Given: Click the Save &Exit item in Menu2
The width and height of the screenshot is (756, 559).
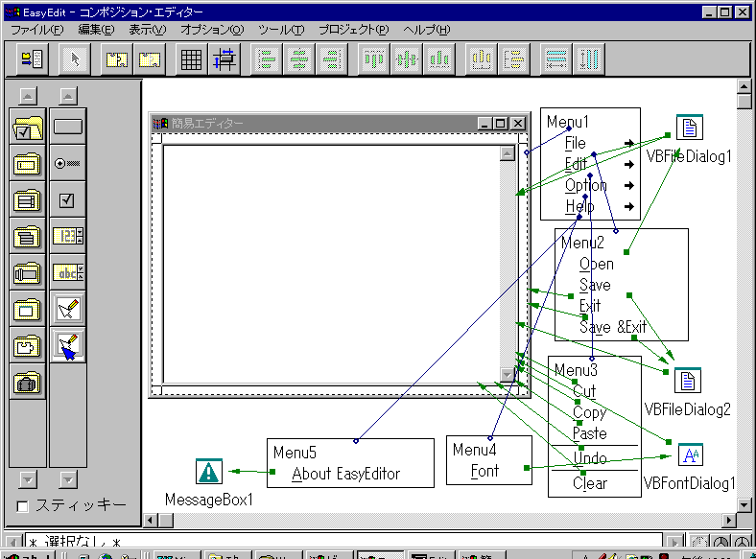Looking at the screenshot, I should (x=612, y=327).
